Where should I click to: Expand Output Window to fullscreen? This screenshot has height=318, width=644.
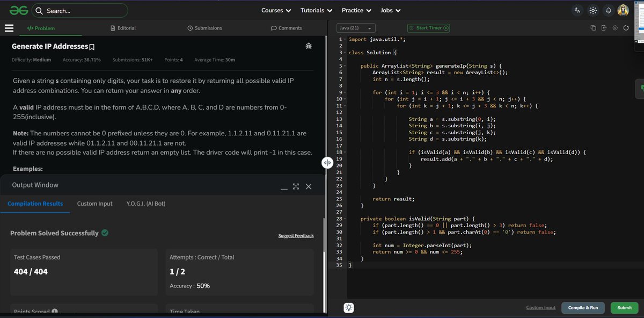click(296, 186)
